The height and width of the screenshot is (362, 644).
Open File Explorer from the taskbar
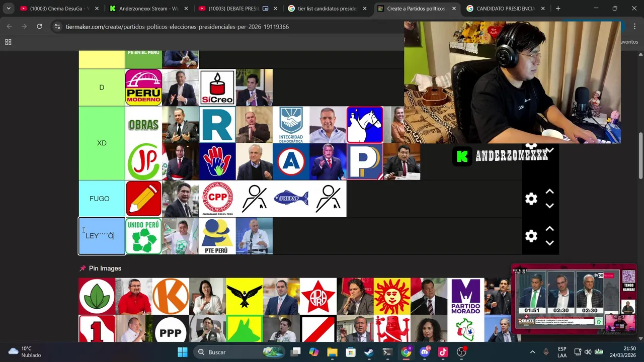(x=332, y=352)
